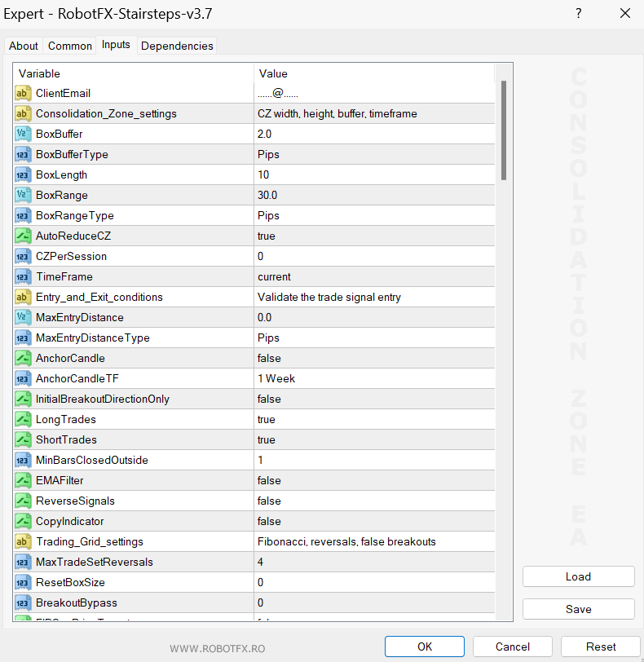Toggle InitialBreakoutDirectionOnly value false
This screenshot has height=662, width=644.
coord(374,399)
